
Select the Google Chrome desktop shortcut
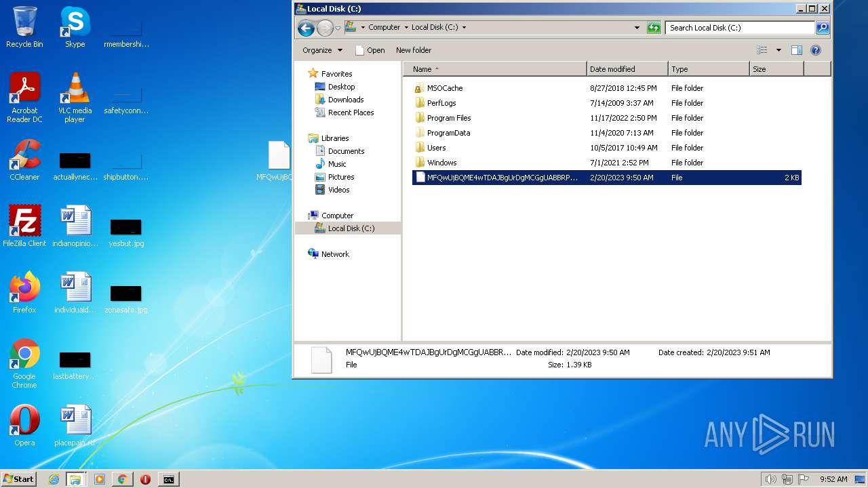24,363
